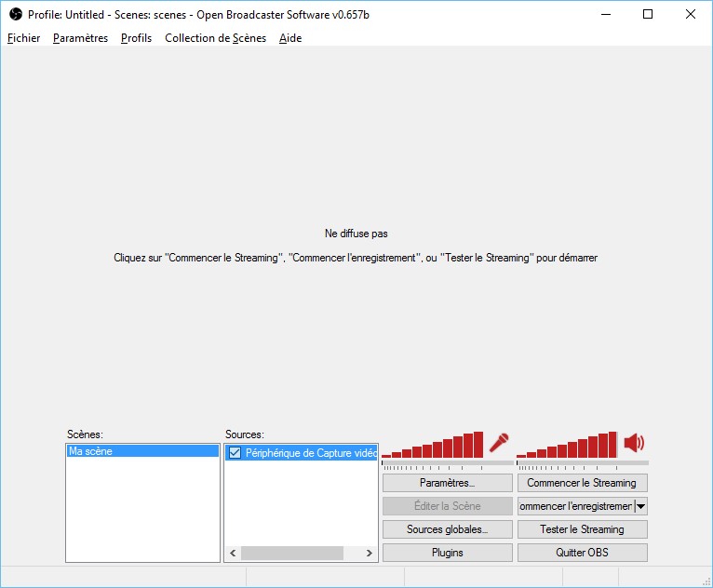
Task: Click the right scroll arrow in Sources list
Action: pos(369,553)
